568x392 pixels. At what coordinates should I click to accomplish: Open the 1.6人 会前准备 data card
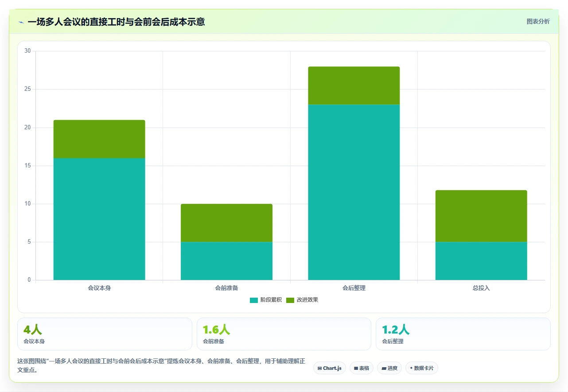coord(284,334)
